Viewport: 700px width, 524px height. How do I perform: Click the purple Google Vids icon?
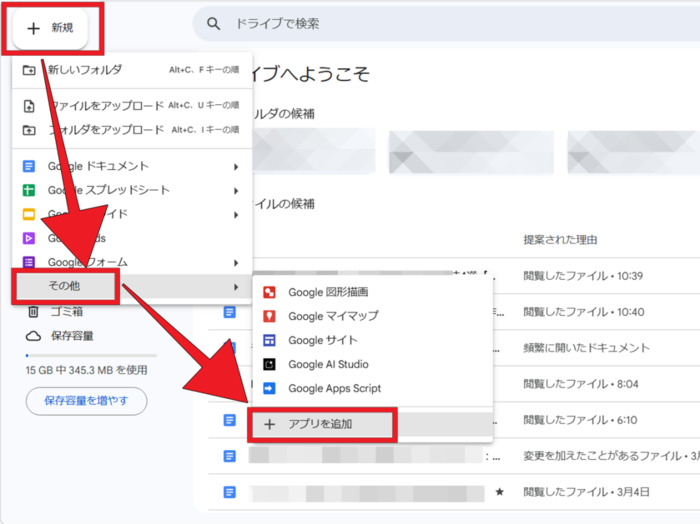pos(29,238)
